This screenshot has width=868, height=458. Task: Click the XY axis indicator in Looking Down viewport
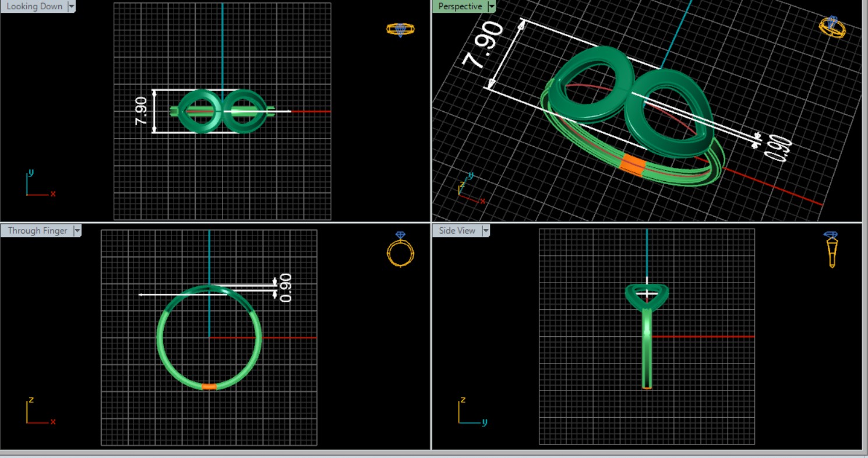click(38, 184)
